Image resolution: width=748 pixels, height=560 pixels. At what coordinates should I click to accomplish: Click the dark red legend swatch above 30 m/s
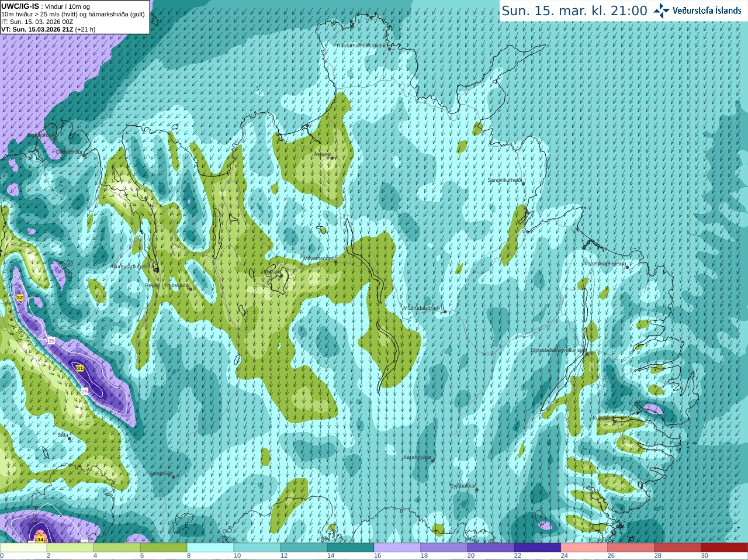[725, 548]
